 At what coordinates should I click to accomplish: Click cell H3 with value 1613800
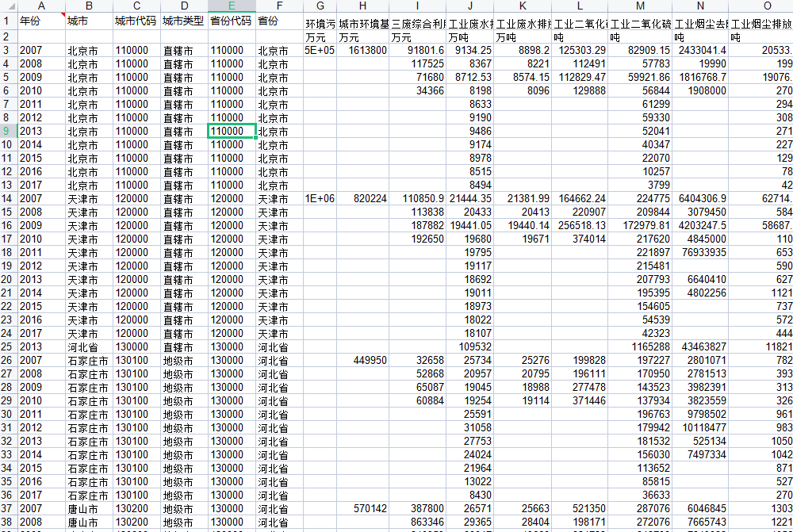pos(362,50)
